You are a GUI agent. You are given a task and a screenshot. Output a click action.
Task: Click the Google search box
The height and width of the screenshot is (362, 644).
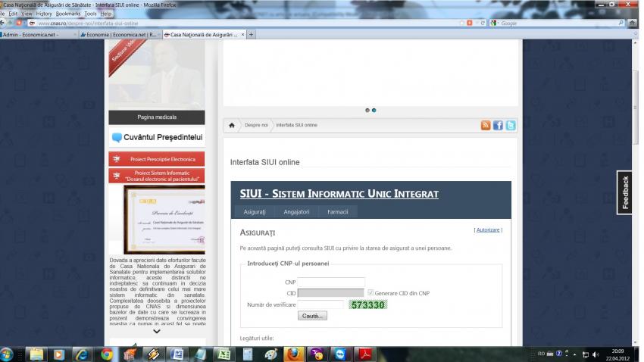[558, 23]
